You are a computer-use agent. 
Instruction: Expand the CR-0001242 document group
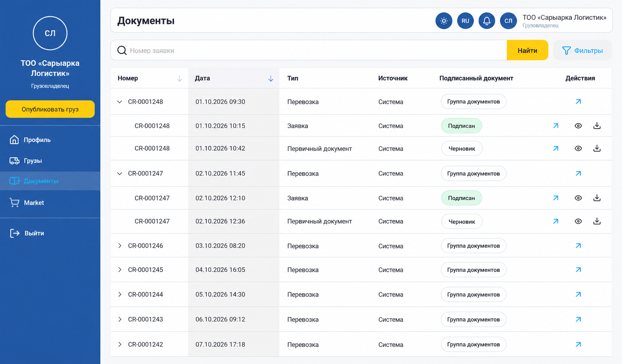[x=120, y=344]
